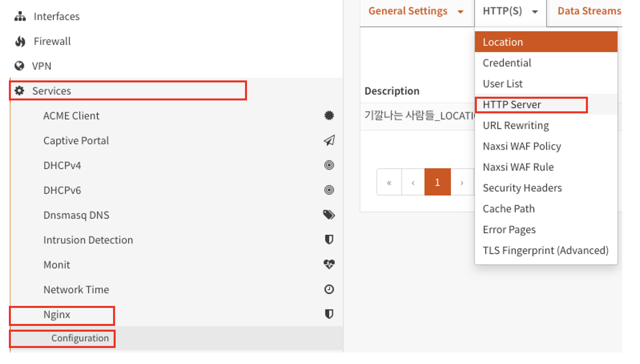Image resolution: width=640 pixels, height=364 pixels.
Task: Click the Dnsmasq DNS tags icon
Action: tap(329, 215)
